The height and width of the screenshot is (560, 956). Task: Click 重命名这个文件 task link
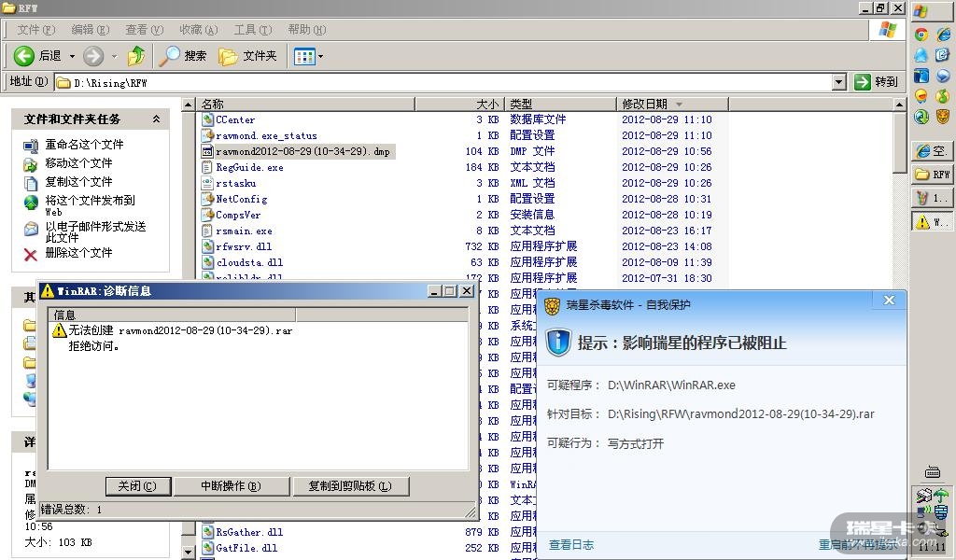pos(84,145)
